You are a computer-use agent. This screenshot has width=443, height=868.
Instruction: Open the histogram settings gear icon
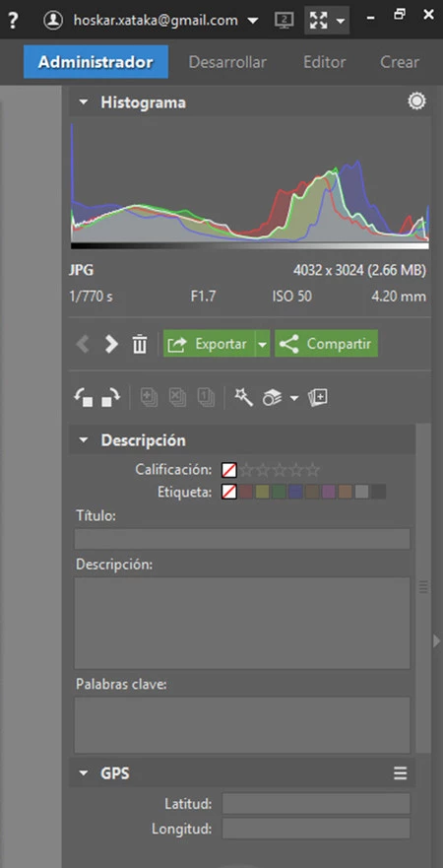click(416, 101)
